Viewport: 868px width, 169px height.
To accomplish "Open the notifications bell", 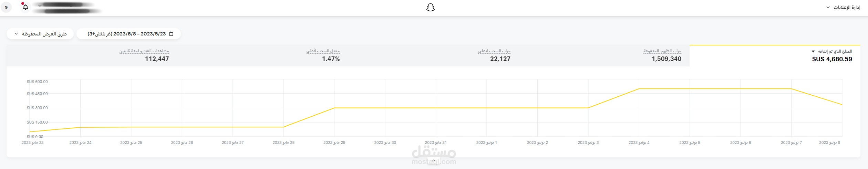I will coord(25,7).
